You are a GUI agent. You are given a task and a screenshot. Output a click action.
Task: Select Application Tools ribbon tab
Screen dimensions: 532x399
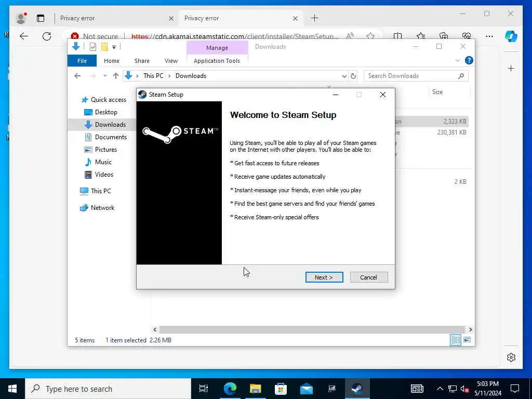click(x=217, y=61)
